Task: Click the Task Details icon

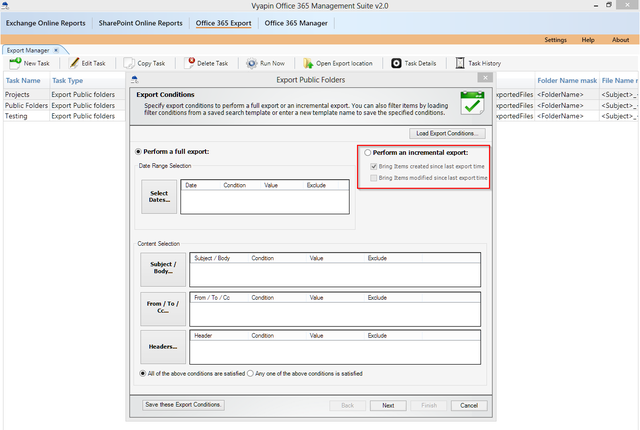Action: point(396,63)
